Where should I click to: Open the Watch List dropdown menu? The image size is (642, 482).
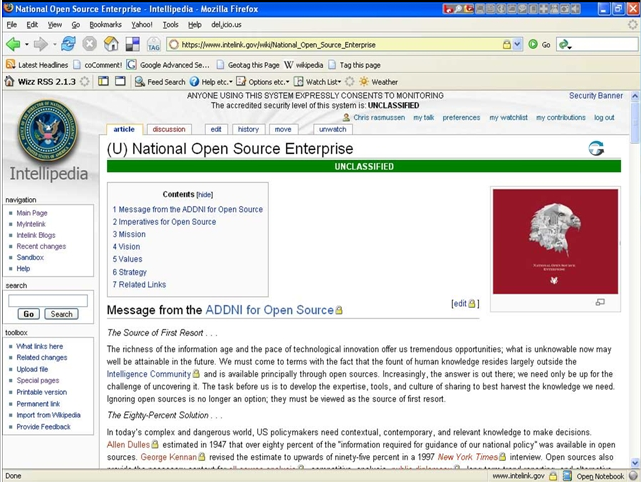pyautogui.click(x=339, y=82)
